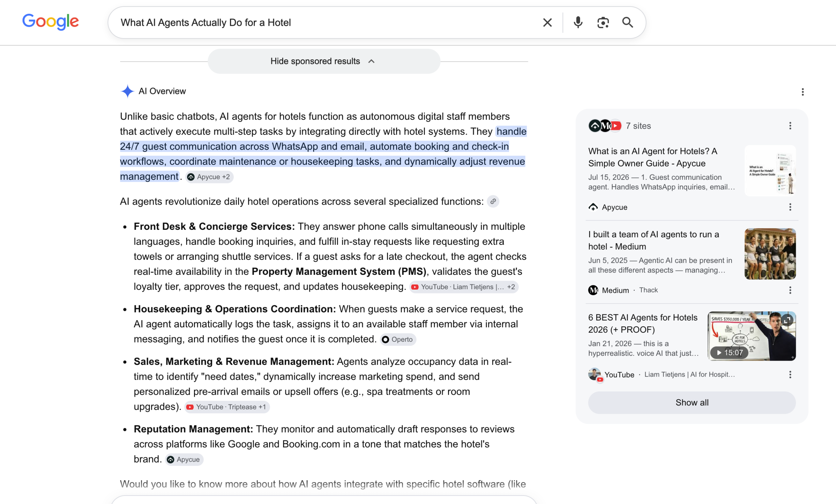836x504 pixels.
Task: Open more options for the Apycue result
Action: [790, 207]
